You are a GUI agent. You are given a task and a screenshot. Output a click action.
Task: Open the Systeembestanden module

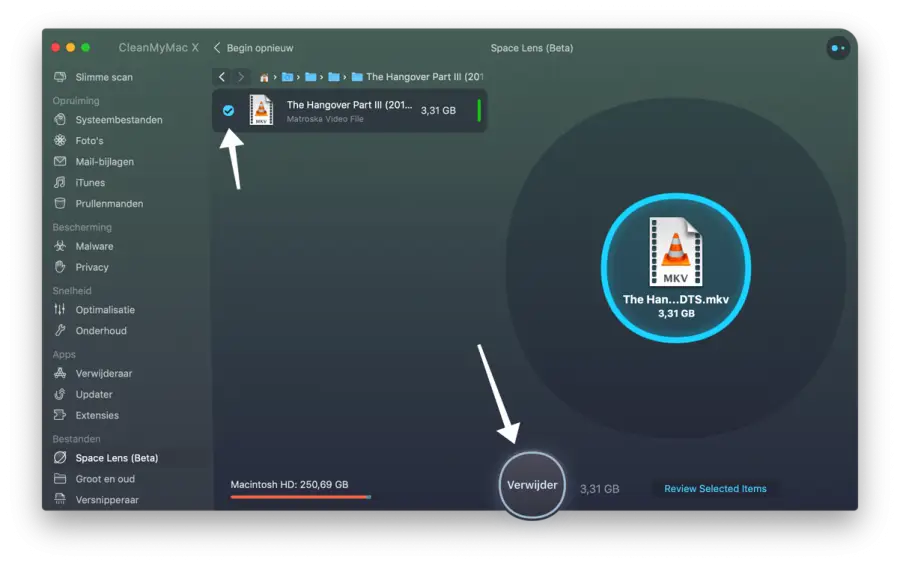tap(119, 119)
